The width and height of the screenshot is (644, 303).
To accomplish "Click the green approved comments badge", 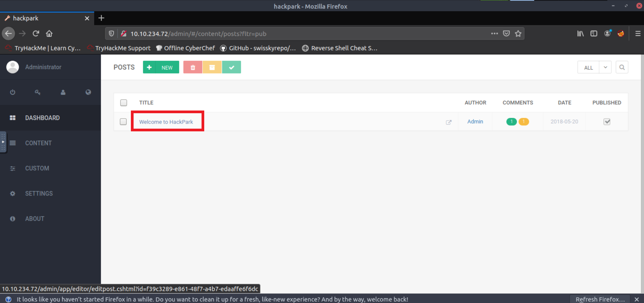I will coord(511,122).
